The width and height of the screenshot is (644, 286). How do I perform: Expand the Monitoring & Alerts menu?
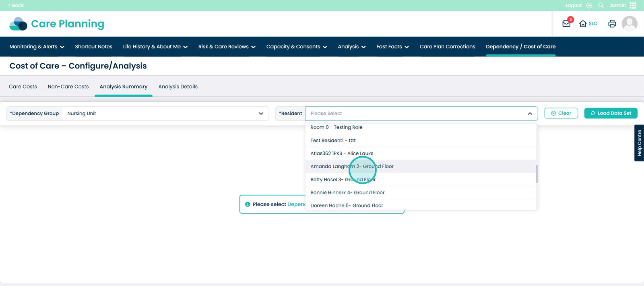point(37,47)
